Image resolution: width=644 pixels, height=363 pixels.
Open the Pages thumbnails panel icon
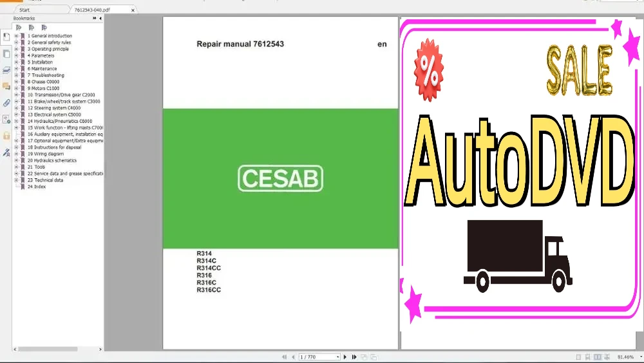(6, 54)
